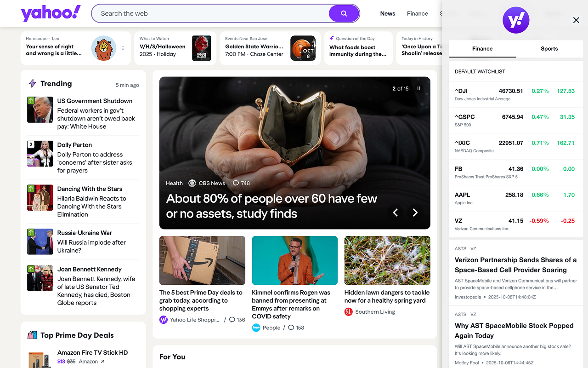The height and width of the screenshot is (368, 588).
Task: Open comments for the Kimmel Rogen article
Action: [296, 328]
